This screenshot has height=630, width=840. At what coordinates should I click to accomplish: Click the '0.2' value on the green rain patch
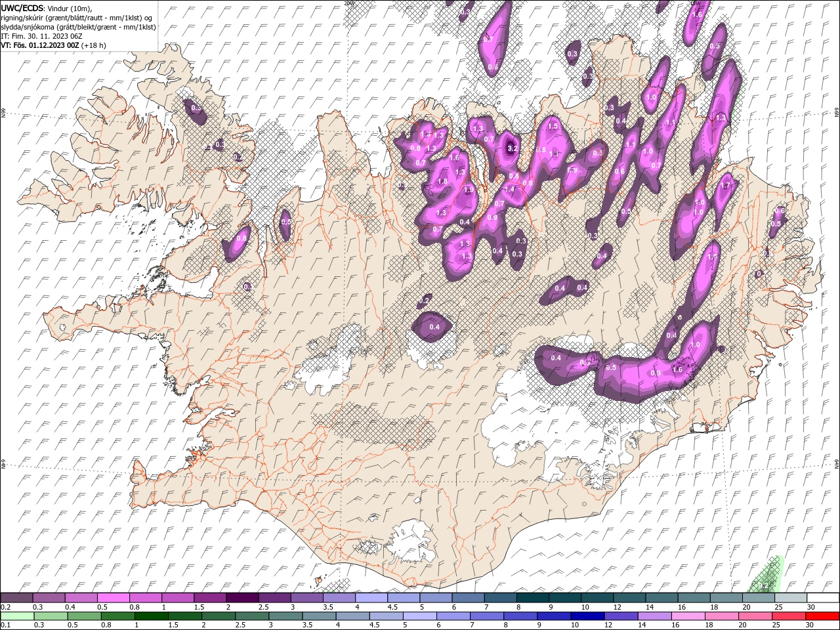click(x=763, y=585)
